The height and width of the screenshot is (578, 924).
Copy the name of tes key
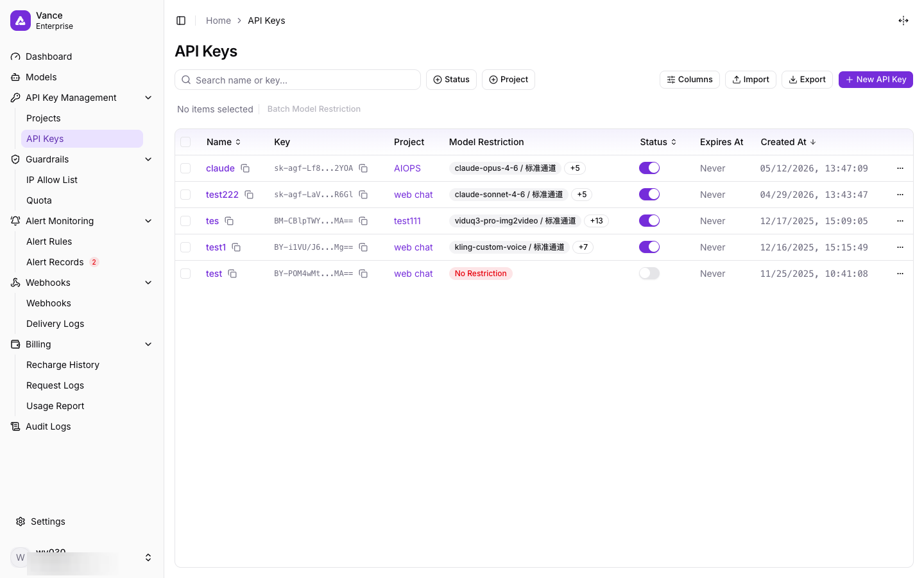point(229,221)
